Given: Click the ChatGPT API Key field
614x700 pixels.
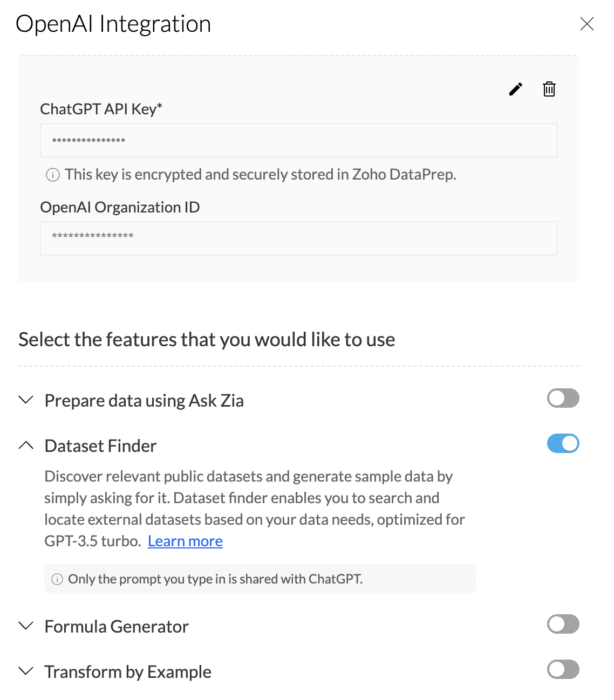Looking at the screenshot, I should click(x=298, y=140).
